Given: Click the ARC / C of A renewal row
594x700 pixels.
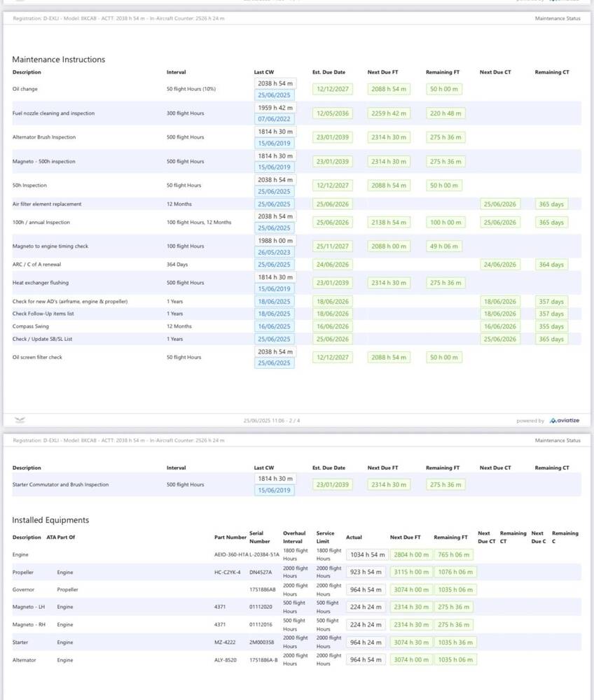Looking at the screenshot, I should pos(36,265).
